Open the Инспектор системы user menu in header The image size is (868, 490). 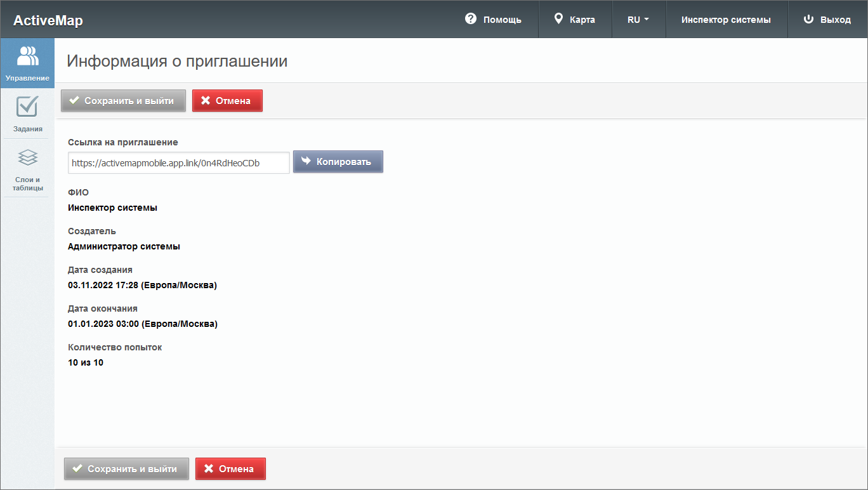pos(726,20)
